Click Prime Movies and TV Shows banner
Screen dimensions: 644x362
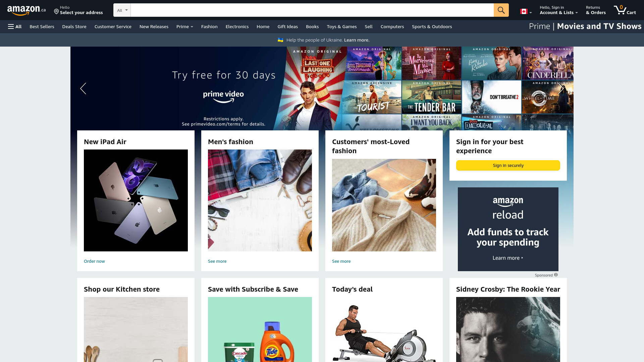[x=585, y=26]
